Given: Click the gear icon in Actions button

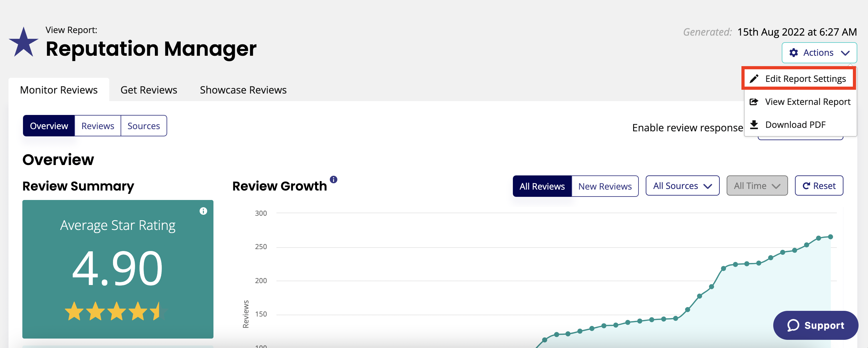Looking at the screenshot, I should [x=793, y=53].
